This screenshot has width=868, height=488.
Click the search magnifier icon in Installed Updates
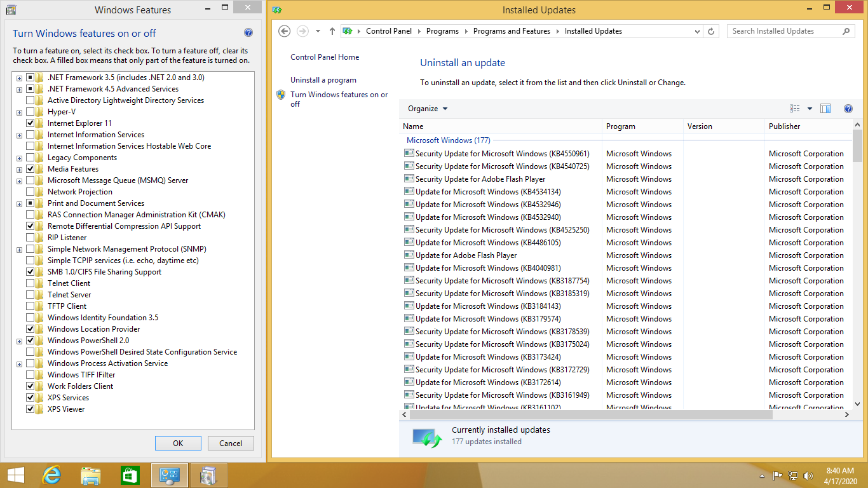point(846,31)
